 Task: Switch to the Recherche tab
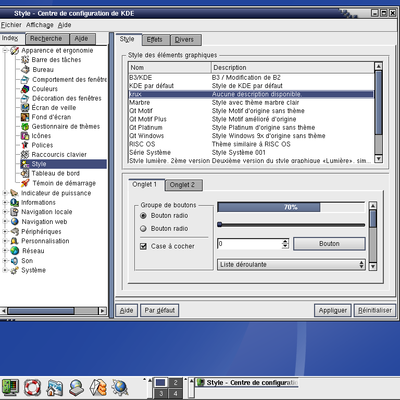47,39
